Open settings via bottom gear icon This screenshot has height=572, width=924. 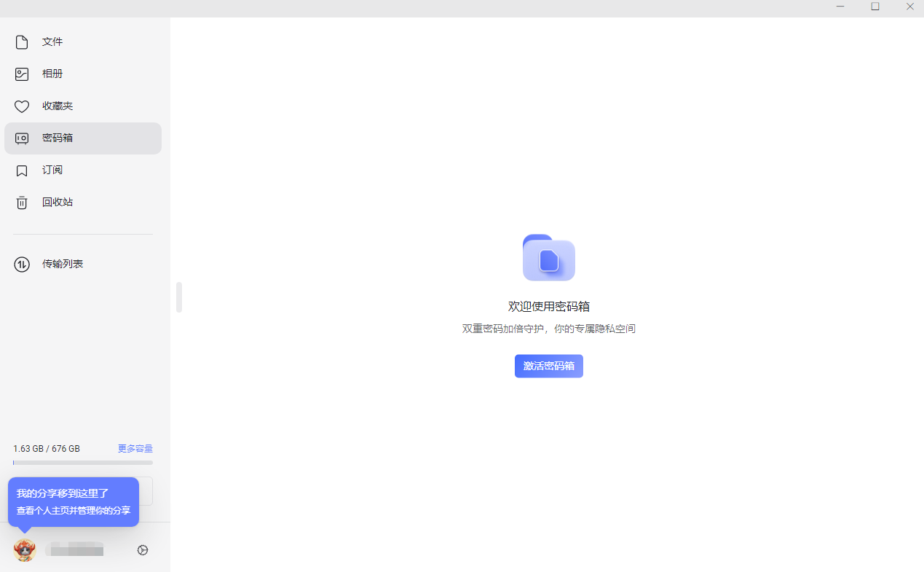(143, 550)
